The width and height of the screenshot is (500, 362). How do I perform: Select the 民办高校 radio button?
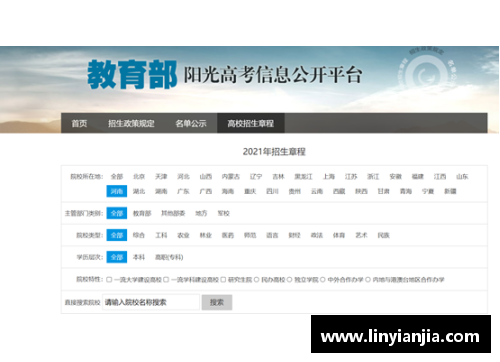pos(256,280)
